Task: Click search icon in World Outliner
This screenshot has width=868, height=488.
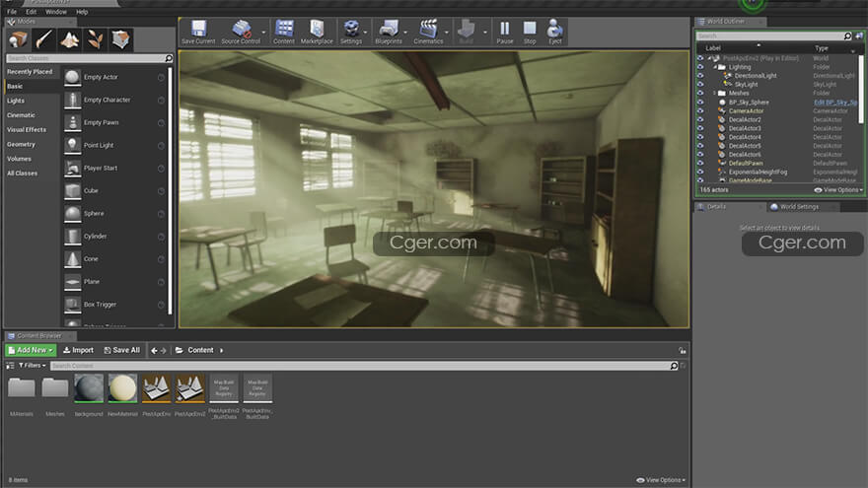Action: click(847, 35)
